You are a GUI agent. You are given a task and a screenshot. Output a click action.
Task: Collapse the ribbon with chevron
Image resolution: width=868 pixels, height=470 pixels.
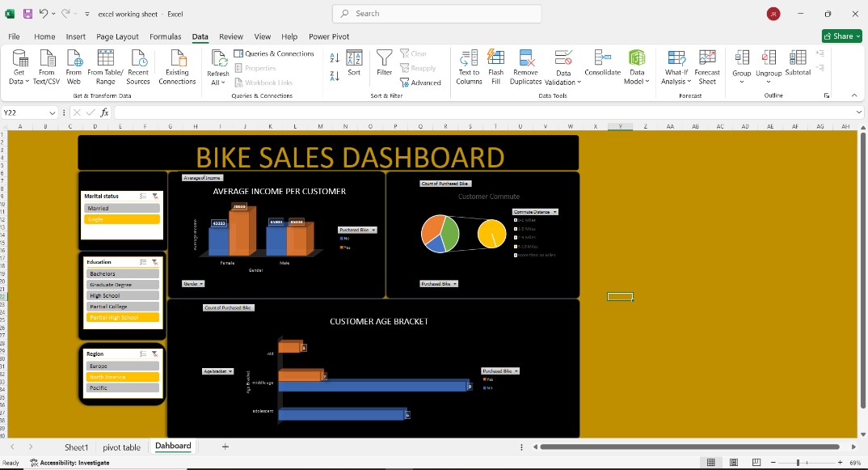point(854,95)
